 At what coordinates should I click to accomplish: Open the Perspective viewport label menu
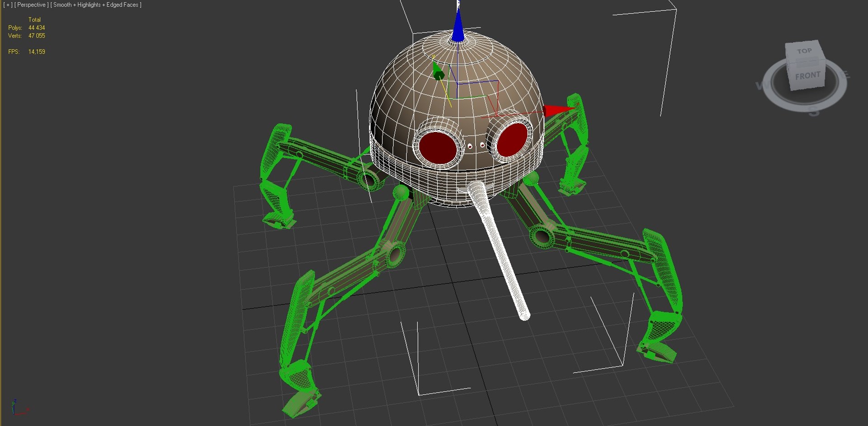[31, 5]
